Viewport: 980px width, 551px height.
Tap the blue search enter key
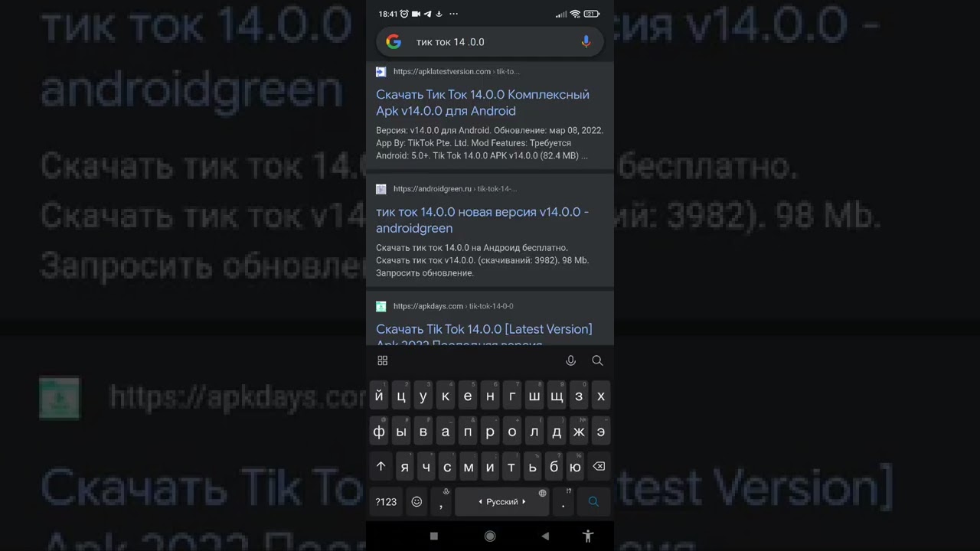pyautogui.click(x=593, y=502)
